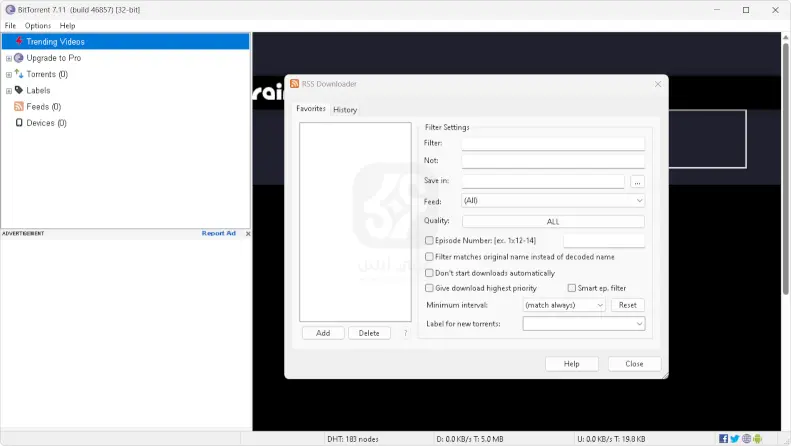Click the Feeds RSS icon in sidebar
791x446 pixels.
19,106
